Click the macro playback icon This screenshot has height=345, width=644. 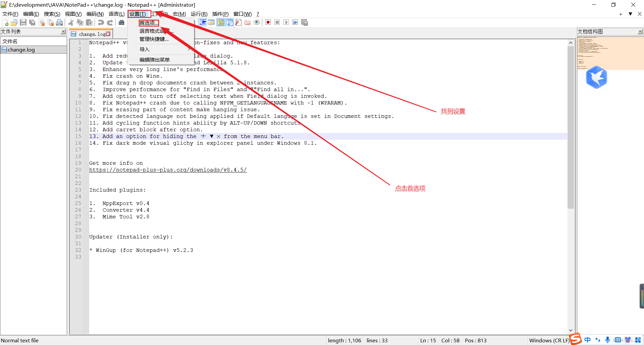click(286, 22)
